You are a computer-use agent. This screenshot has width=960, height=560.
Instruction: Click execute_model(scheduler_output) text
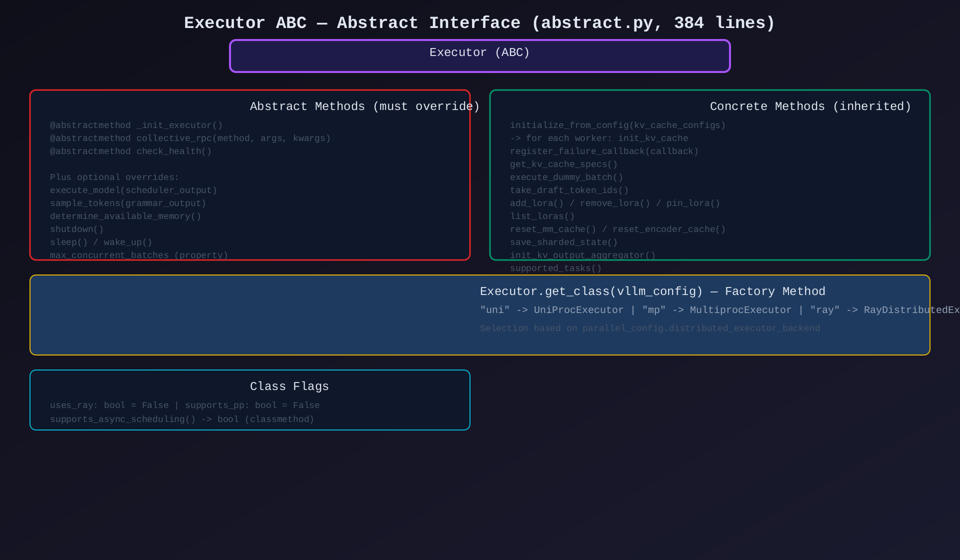click(133, 190)
